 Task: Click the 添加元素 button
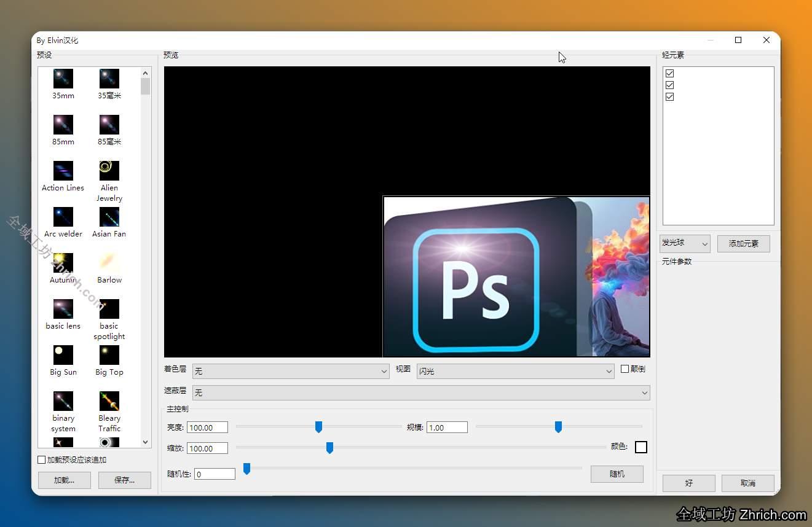(744, 243)
